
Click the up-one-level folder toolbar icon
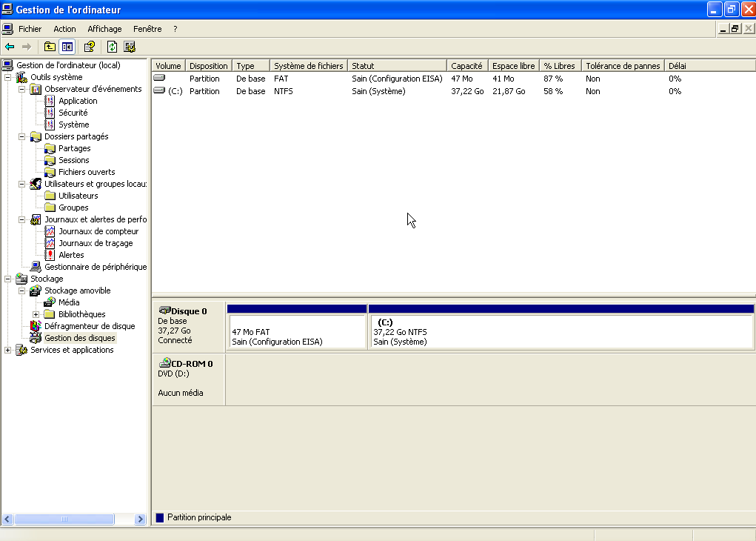click(x=50, y=47)
